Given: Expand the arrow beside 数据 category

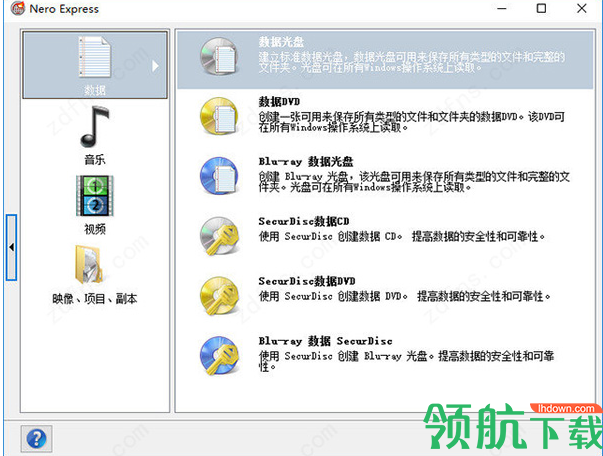Looking at the screenshot, I should (155, 66).
